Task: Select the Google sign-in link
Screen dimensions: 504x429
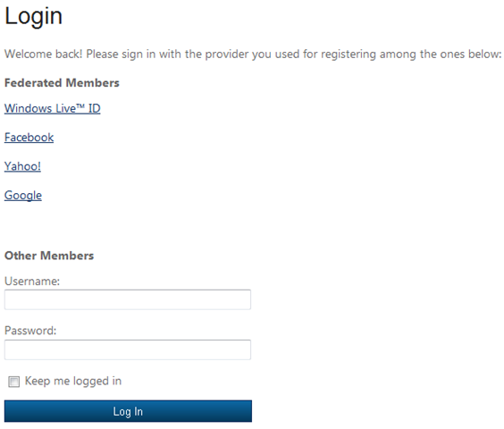Action: point(23,195)
